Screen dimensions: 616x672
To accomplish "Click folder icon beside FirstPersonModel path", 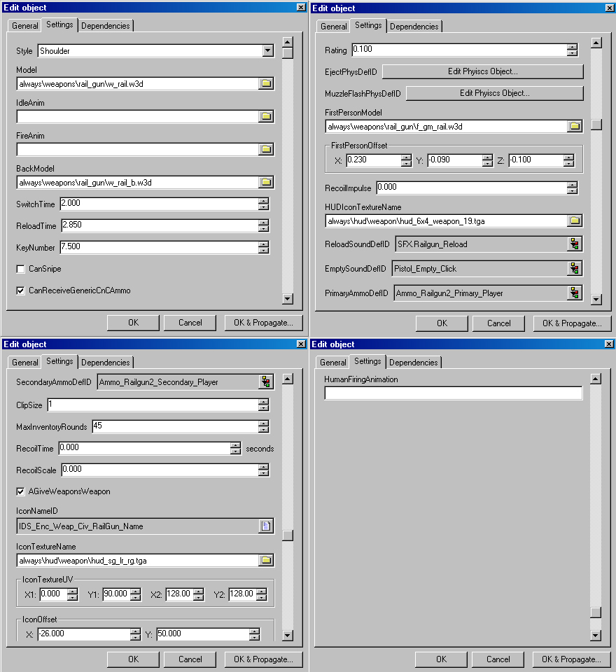I will [575, 126].
